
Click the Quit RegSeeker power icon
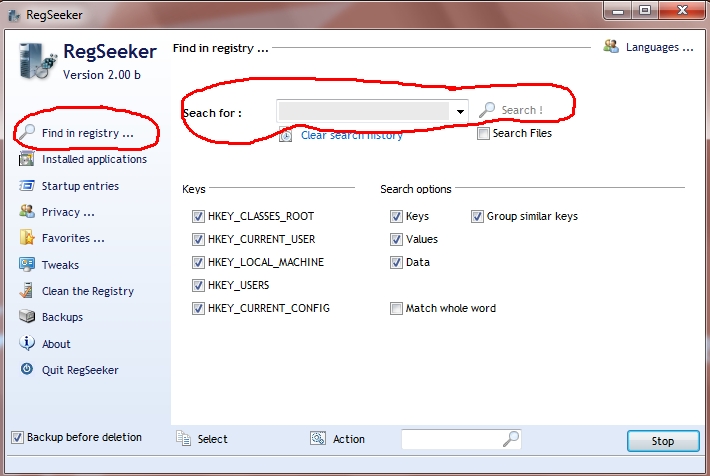pos(27,369)
